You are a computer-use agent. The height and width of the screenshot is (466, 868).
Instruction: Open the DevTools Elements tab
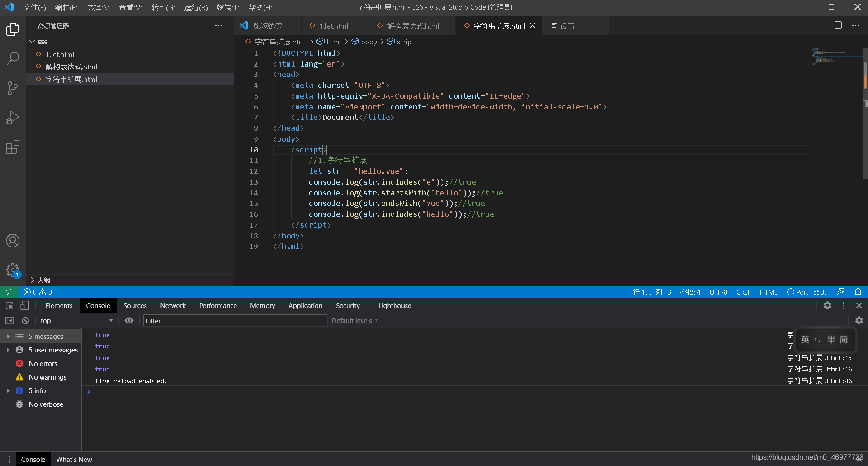pos(59,306)
